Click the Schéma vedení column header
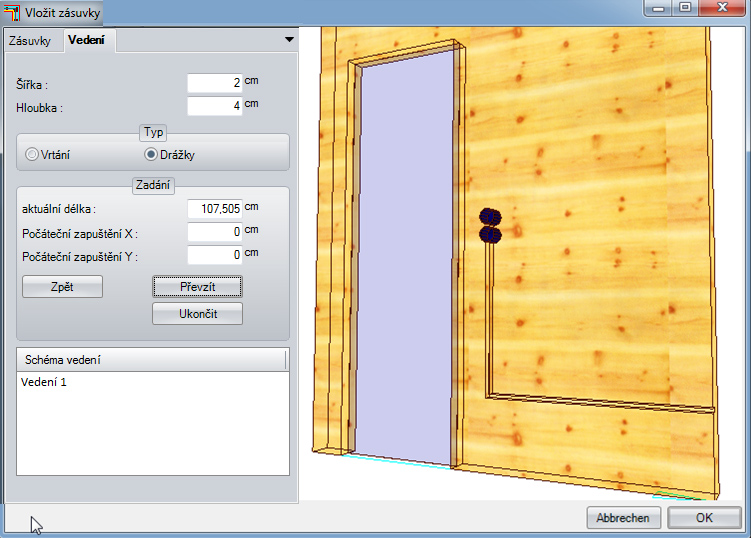This screenshot has width=751, height=538. point(151,360)
